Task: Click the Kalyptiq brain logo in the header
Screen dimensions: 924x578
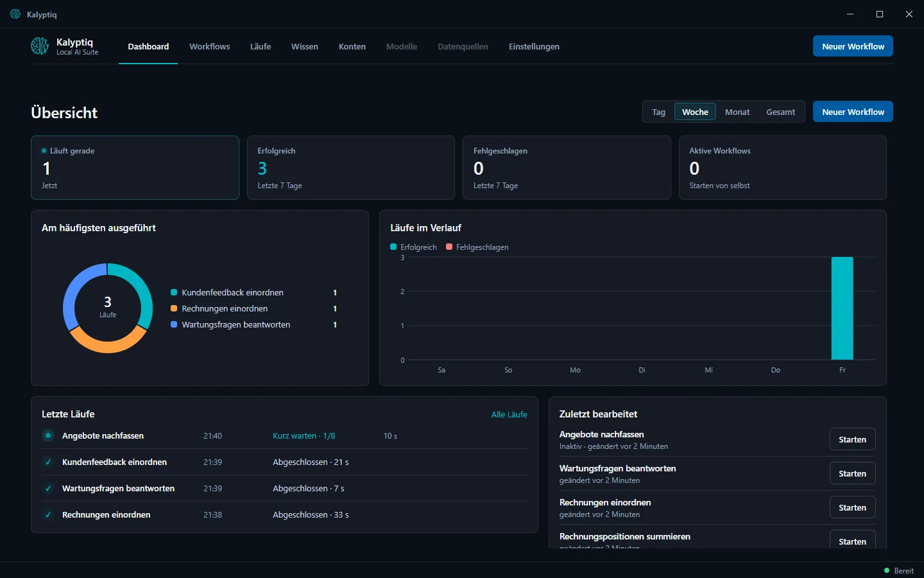Action: (x=40, y=46)
